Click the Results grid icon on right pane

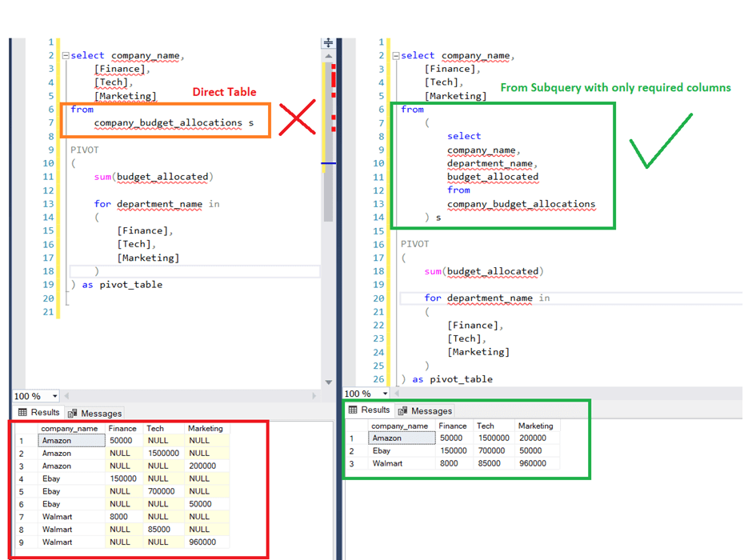[354, 409]
